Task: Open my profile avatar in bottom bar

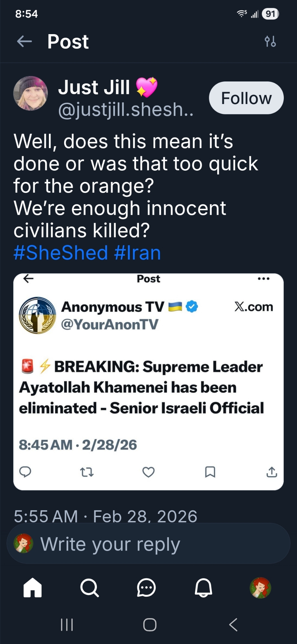Action: [x=260, y=588]
